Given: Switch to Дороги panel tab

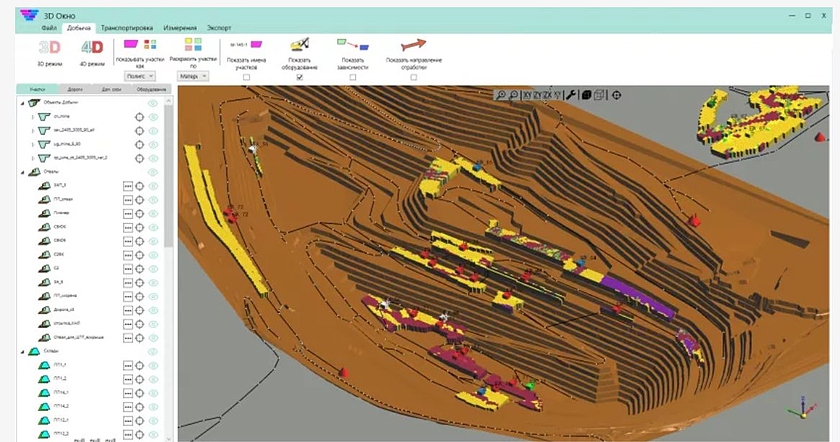Looking at the screenshot, I should click(x=73, y=90).
